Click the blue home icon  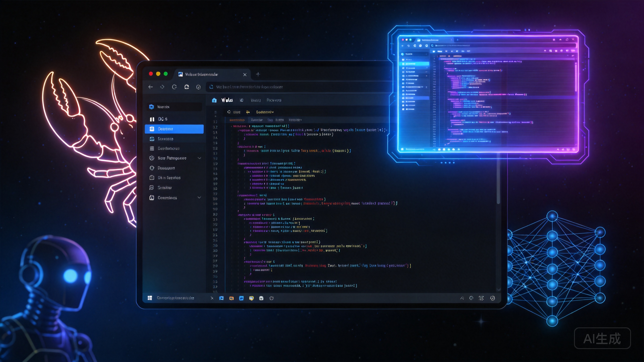(214, 100)
